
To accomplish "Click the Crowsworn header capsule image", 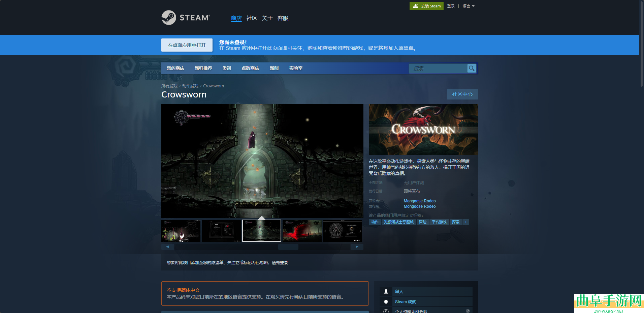I will (423, 130).
